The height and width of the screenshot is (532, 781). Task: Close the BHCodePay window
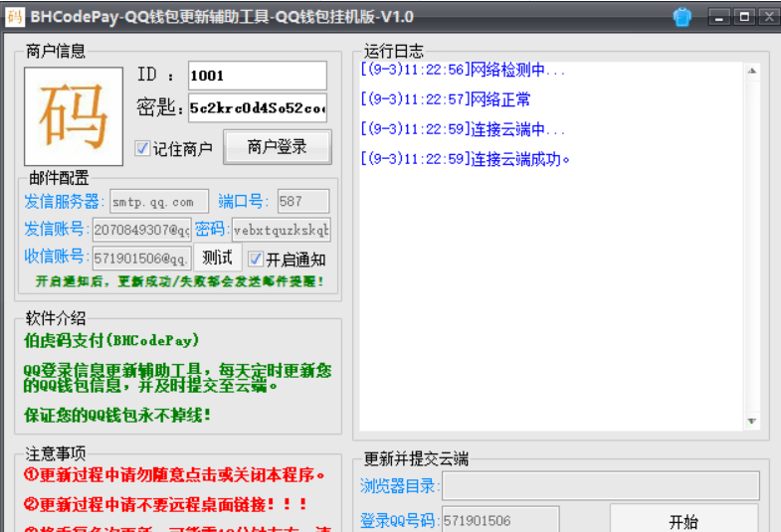click(x=769, y=18)
